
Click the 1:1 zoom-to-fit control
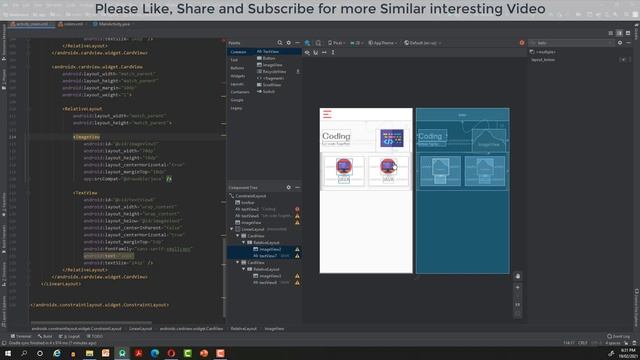coord(518,304)
